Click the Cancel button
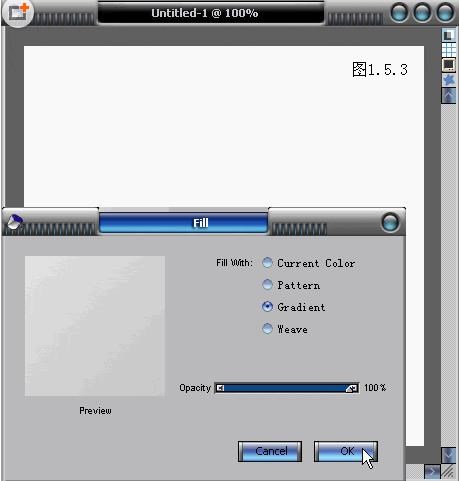 pyautogui.click(x=270, y=451)
